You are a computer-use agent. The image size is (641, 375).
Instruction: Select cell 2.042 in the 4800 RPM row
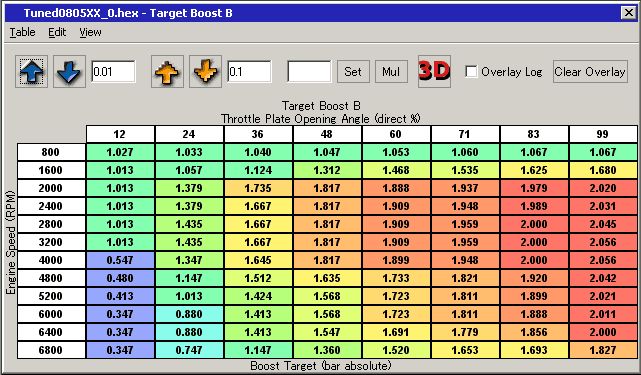[x=603, y=278]
